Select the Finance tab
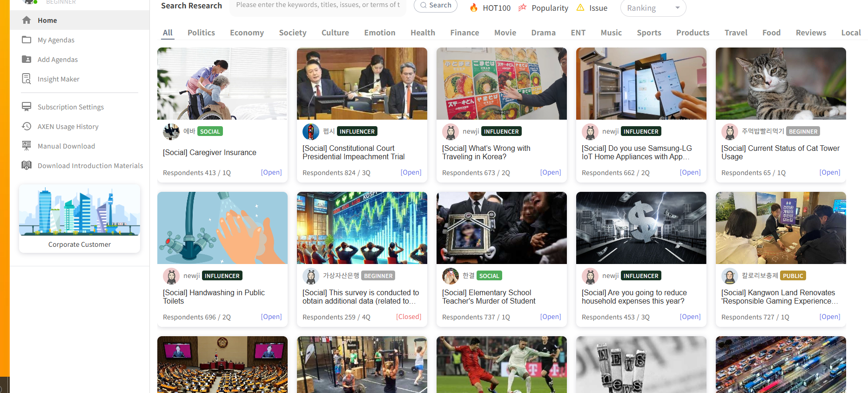 tap(464, 33)
